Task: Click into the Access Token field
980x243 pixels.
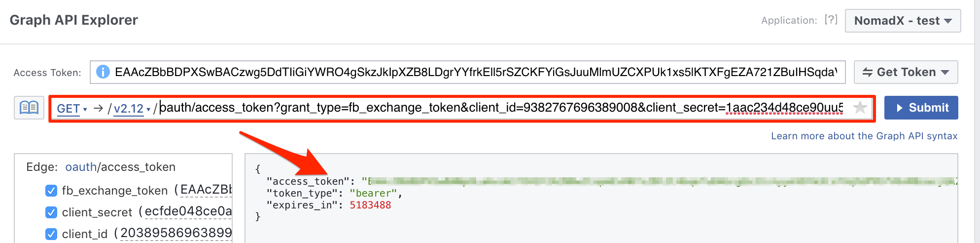Action: (x=467, y=72)
